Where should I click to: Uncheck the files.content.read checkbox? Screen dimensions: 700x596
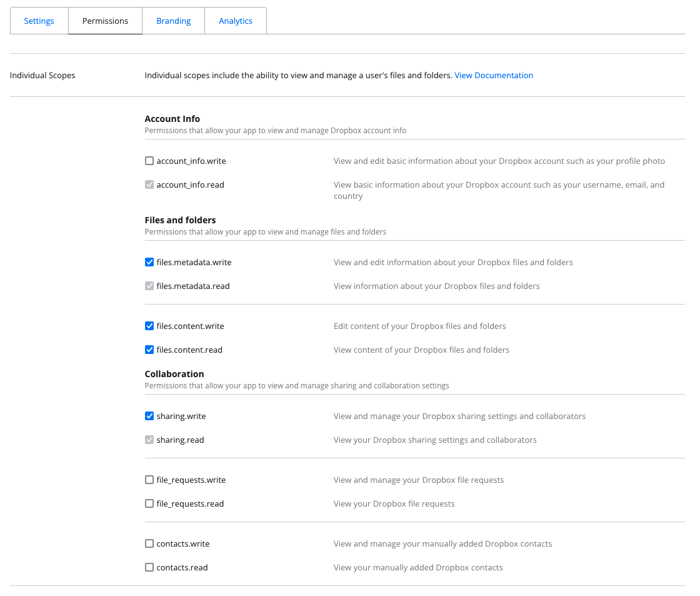[149, 350]
